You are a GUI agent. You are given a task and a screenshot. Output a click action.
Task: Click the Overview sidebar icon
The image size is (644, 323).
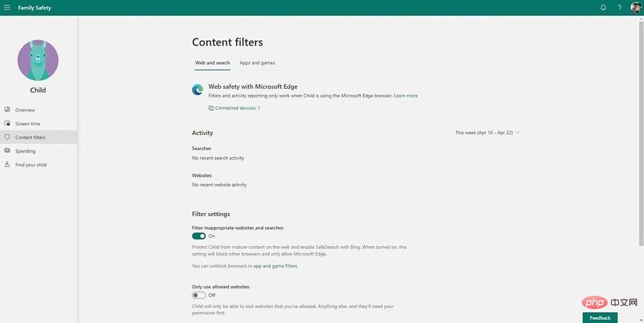(8, 110)
